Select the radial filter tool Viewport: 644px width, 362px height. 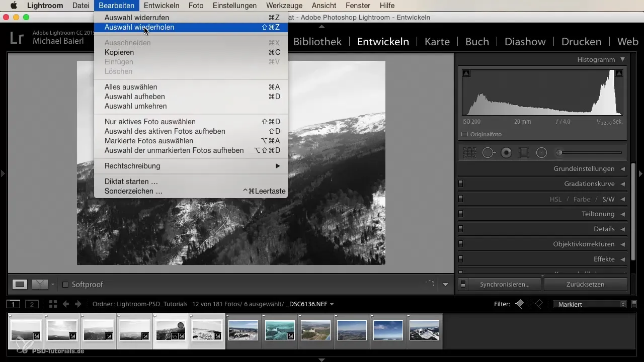(541, 153)
